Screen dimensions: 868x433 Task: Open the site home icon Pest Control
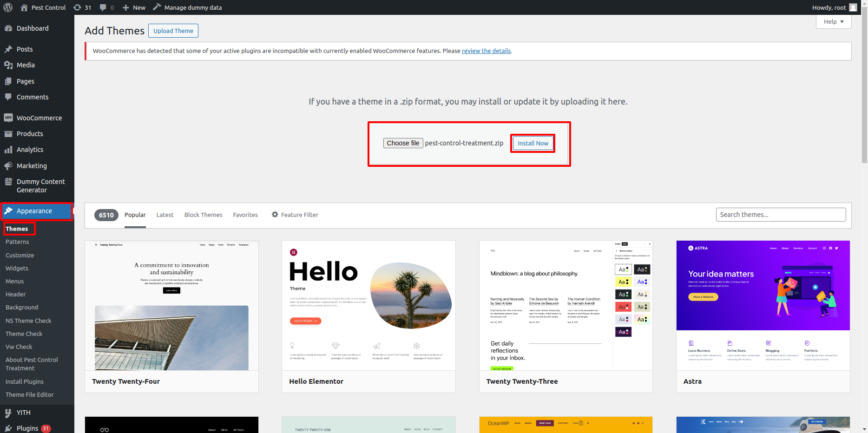(25, 7)
